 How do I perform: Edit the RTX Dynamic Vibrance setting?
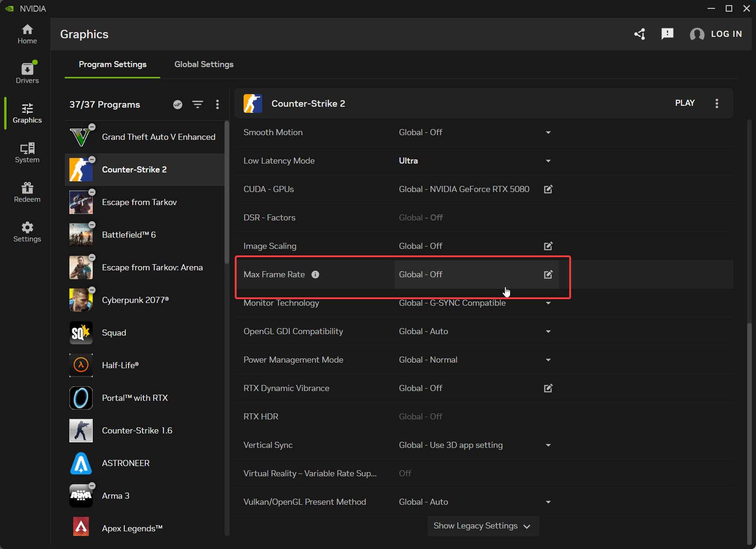pyautogui.click(x=548, y=388)
